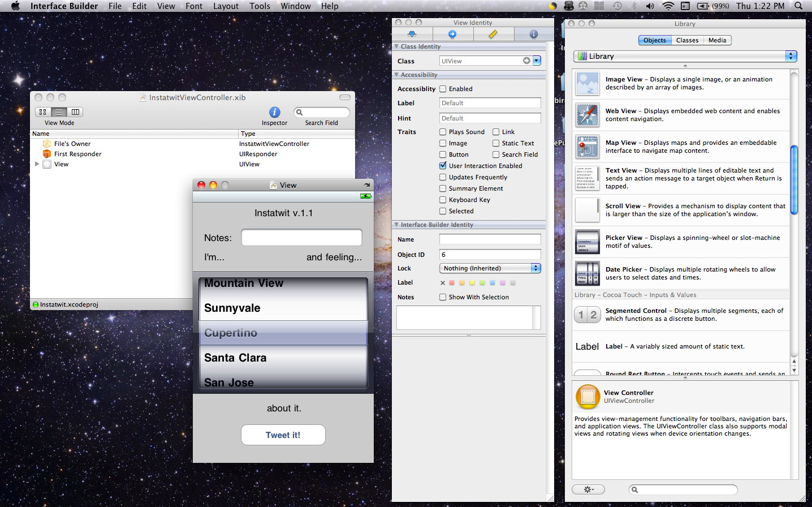The width and height of the screenshot is (812, 507).
Task: Open the Tools menu
Action: [260, 6]
